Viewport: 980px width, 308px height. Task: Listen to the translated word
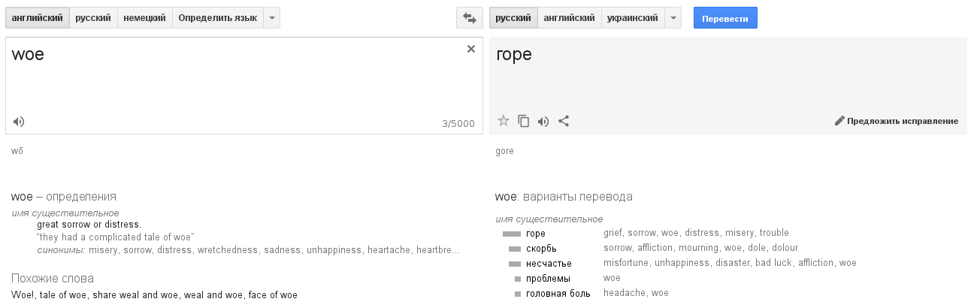tap(543, 121)
